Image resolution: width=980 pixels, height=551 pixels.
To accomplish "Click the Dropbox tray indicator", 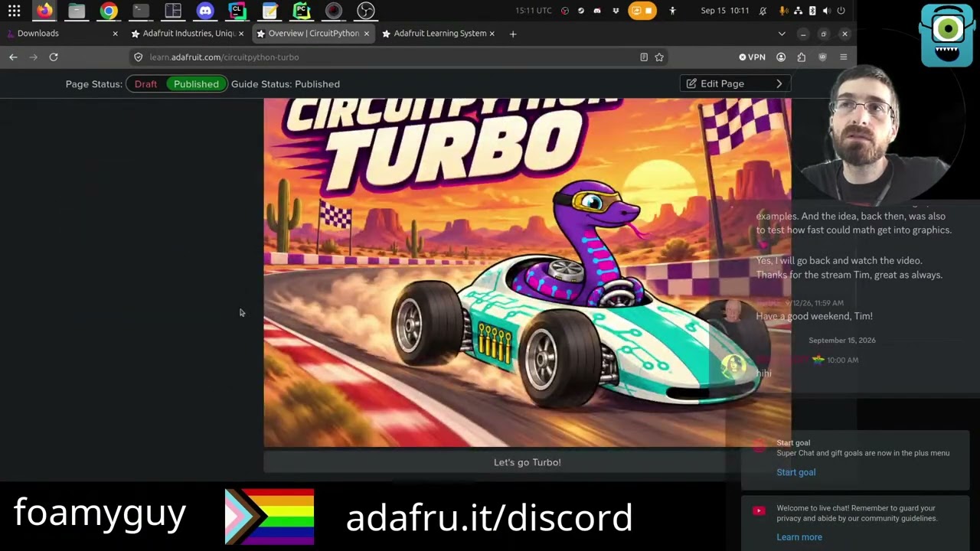I will click(616, 11).
